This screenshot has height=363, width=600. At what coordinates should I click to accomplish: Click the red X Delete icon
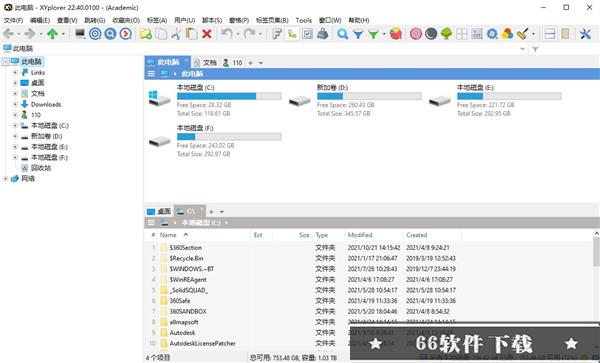[207, 34]
